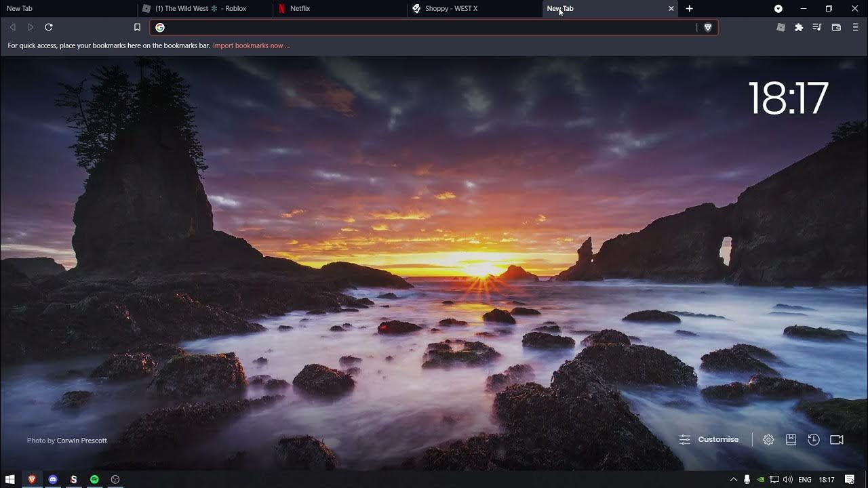
Task: Click the Google search engine icon
Action: (160, 28)
